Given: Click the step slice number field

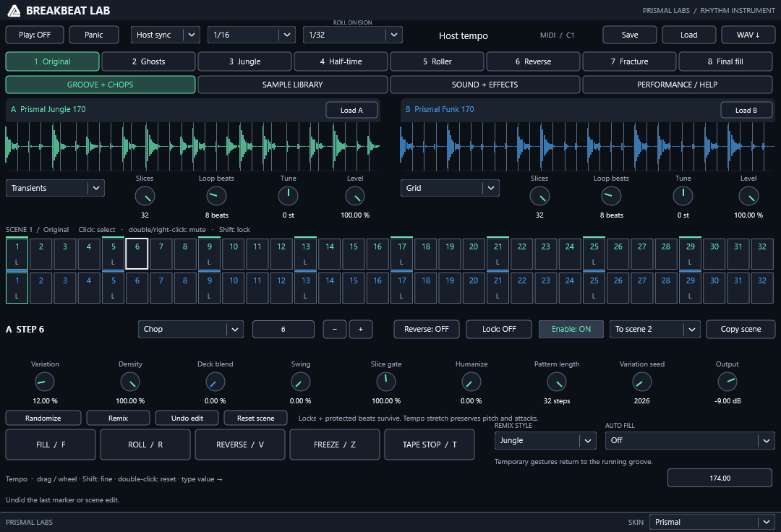Looking at the screenshot, I should pos(283,329).
